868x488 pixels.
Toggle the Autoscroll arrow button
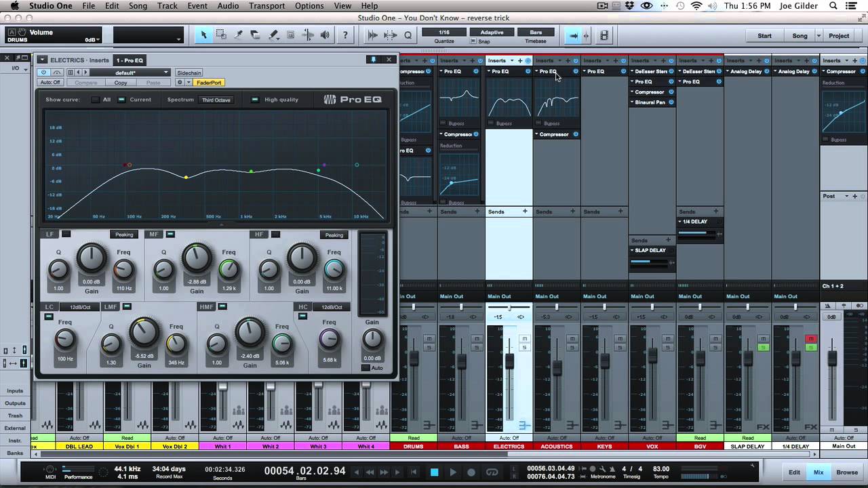tap(574, 35)
